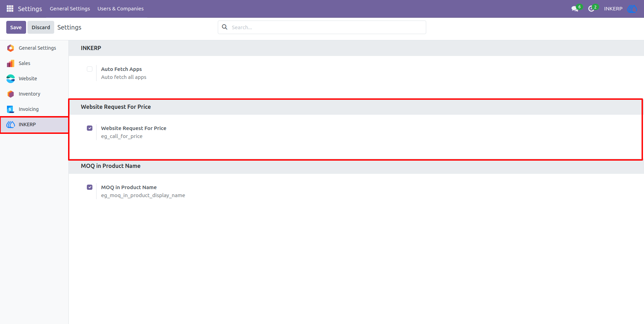Enable the Auto Fetch Apps checkbox
This screenshot has height=324, width=644.
[90, 69]
